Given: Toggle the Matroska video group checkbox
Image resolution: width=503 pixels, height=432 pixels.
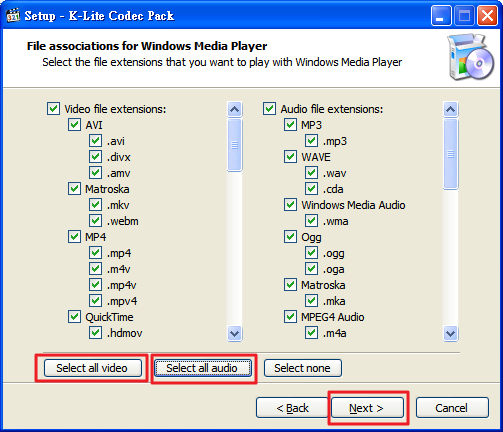Looking at the screenshot, I should pyautogui.click(x=74, y=189).
